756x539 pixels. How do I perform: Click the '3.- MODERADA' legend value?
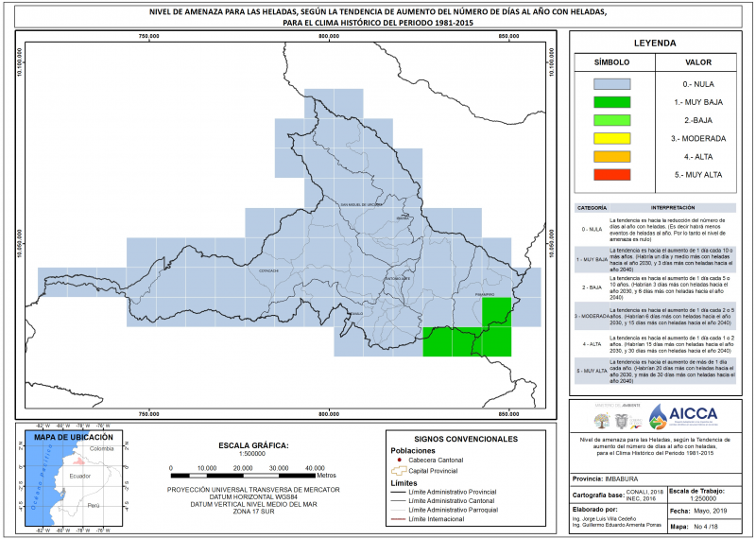click(x=698, y=138)
